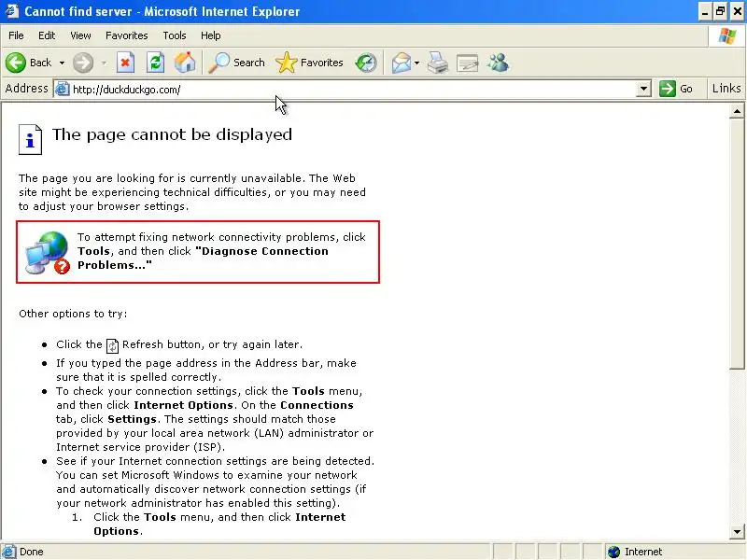Click the "Address" label of address bar

[x=26, y=89]
